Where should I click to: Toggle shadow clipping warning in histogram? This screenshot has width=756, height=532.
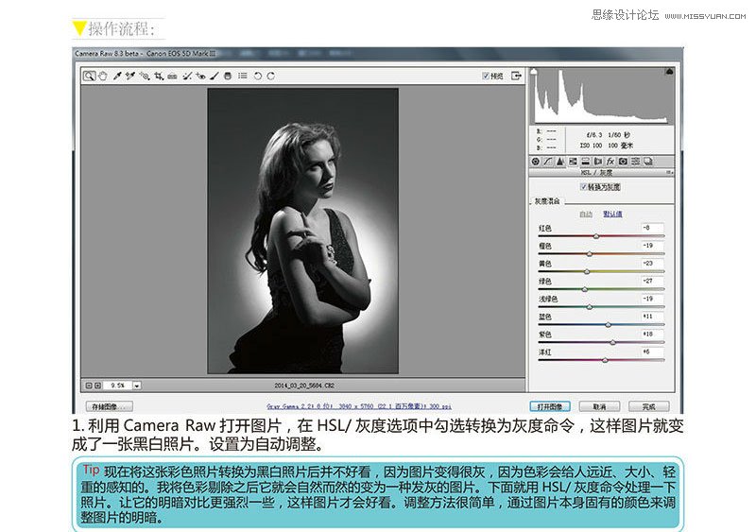(534, 72)
